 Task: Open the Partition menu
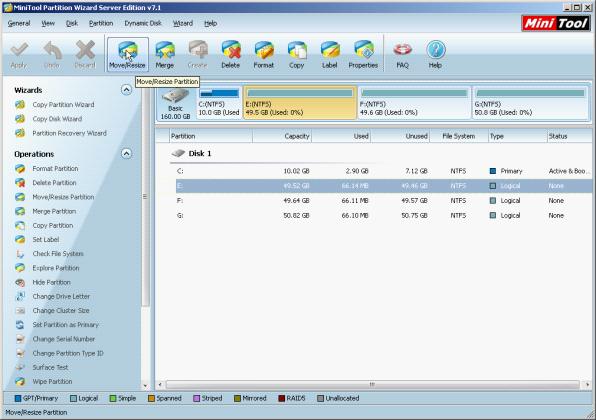coord(101,23)
